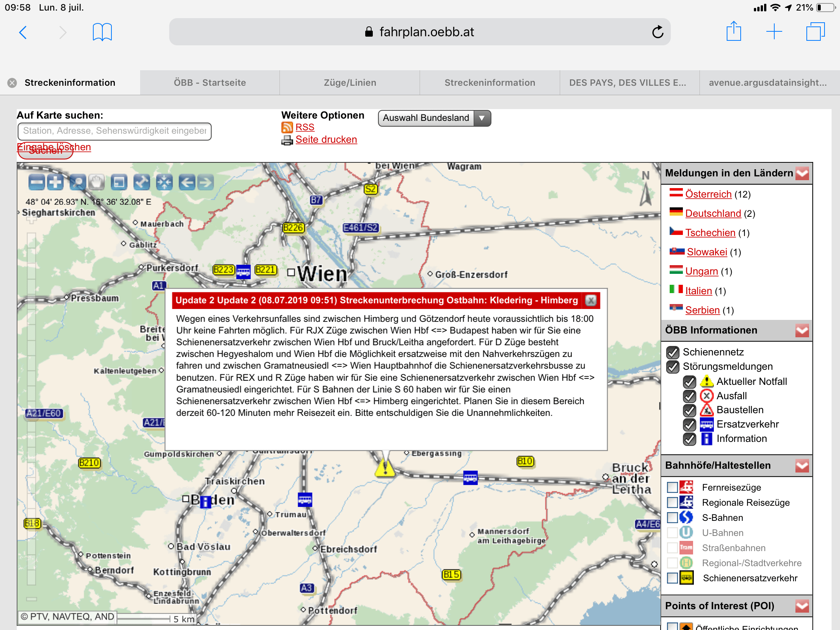Uncheck the Schienennetz checkbox

(x=673, y=352)
